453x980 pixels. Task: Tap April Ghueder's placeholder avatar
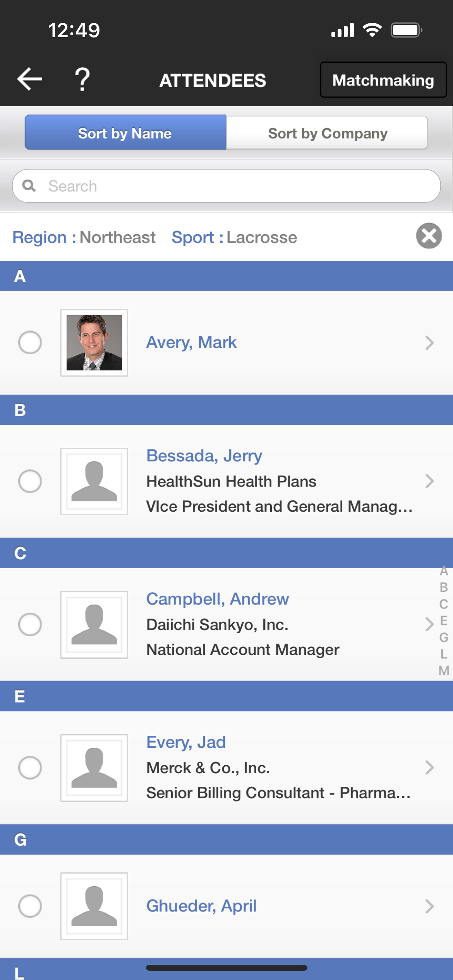(94, 906)
